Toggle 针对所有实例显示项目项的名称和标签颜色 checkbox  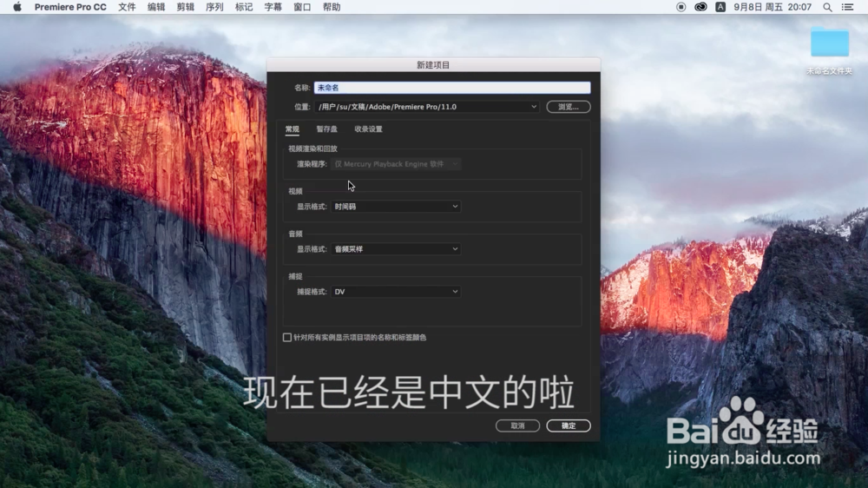click(286, 337)
